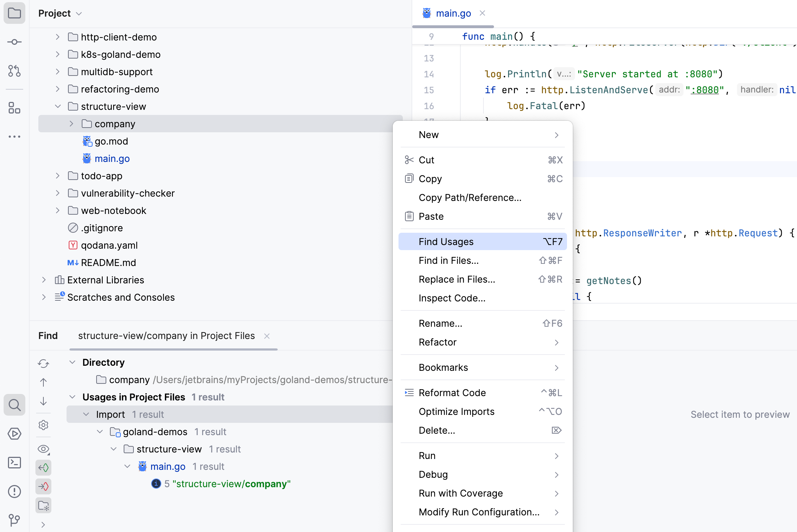Open the Version Control tool window
Viewport: 797px width, 532px height.
coord(14,520)
